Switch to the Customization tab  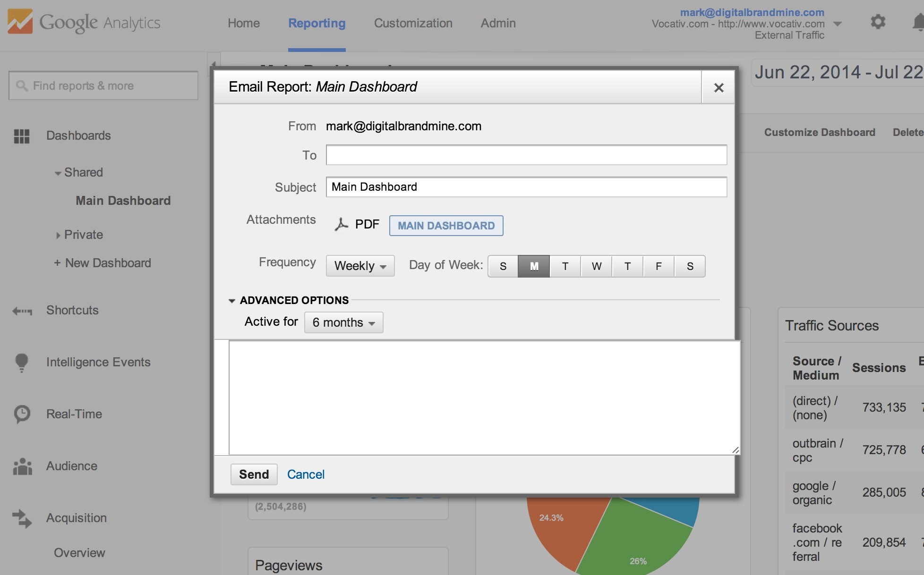(413, 23)
